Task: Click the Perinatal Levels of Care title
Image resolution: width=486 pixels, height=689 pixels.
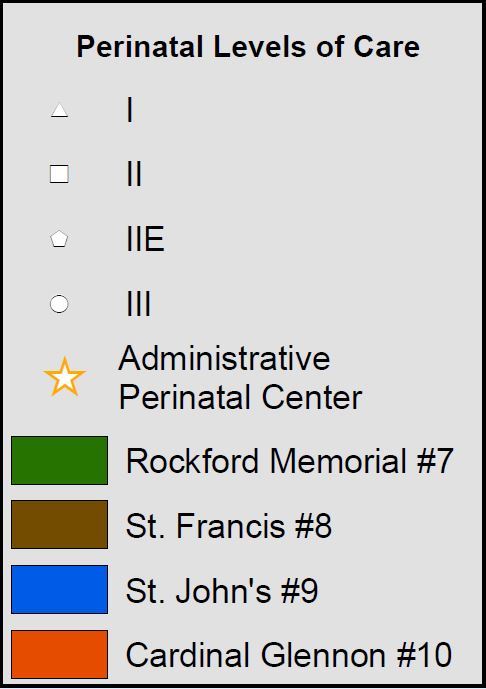Action: coord(248,47)
